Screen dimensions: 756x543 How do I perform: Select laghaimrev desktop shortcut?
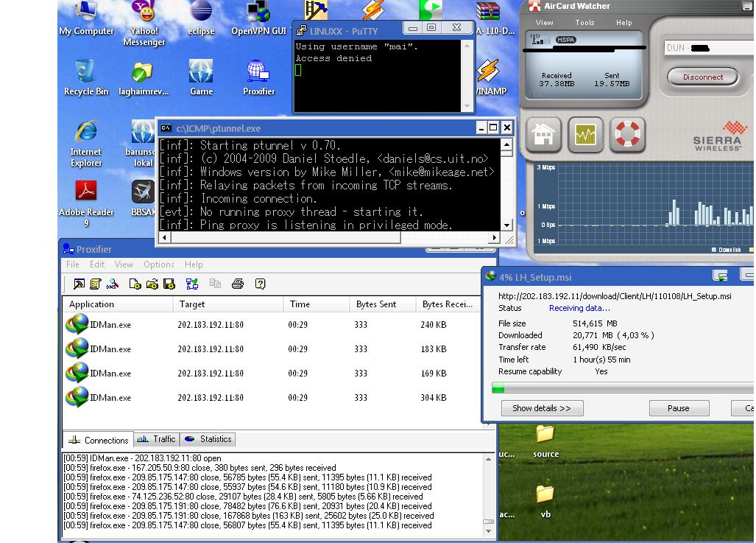[144, 77]
